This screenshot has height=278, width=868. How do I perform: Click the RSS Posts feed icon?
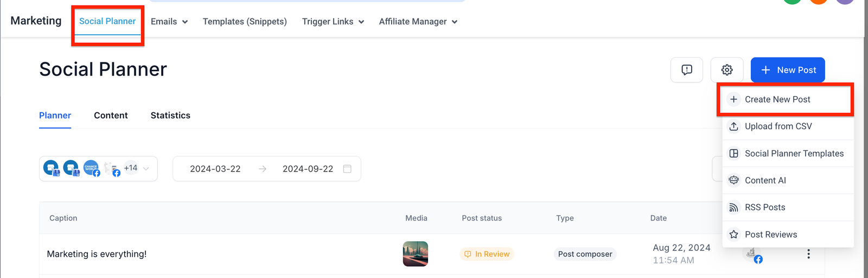(733, 207)
